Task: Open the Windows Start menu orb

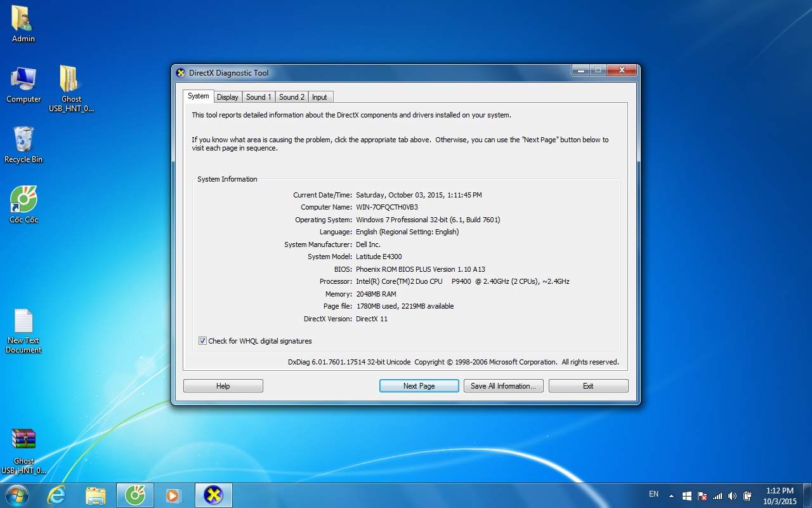Action: 16,495
